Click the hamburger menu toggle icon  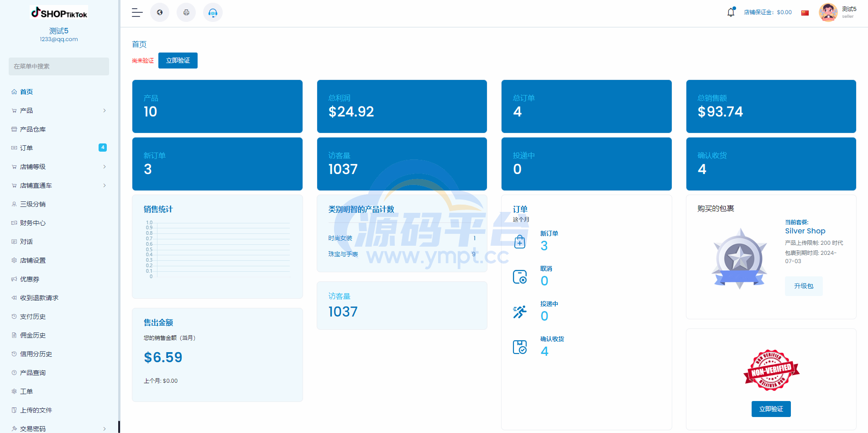[137, 13]
